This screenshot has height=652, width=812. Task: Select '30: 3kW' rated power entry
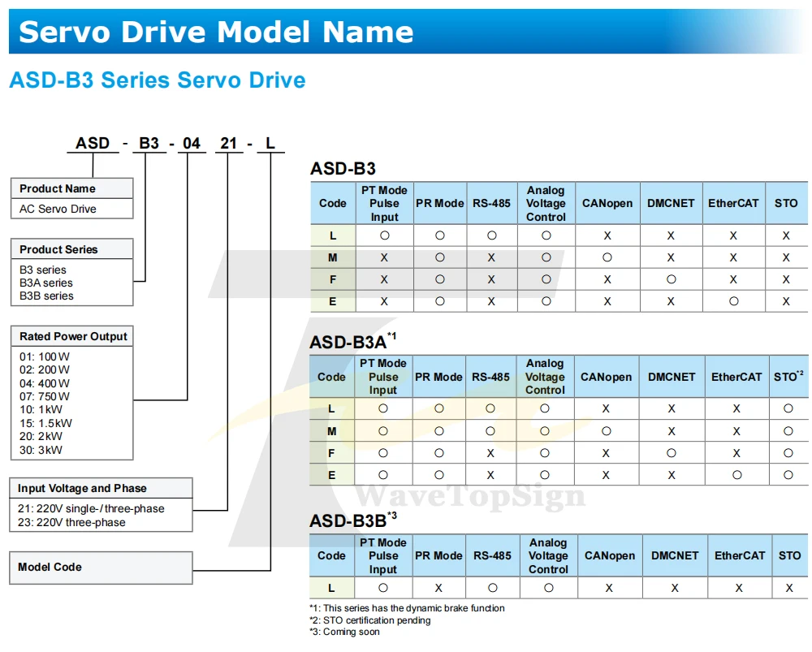[41, 450]
